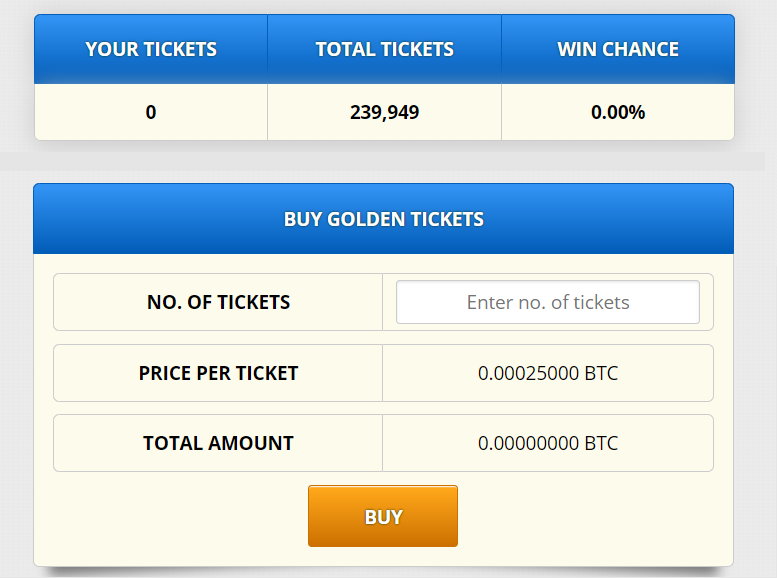Click the NO. OF TICKETS label
Screen dimensions: 777x578
pos(219,302)
